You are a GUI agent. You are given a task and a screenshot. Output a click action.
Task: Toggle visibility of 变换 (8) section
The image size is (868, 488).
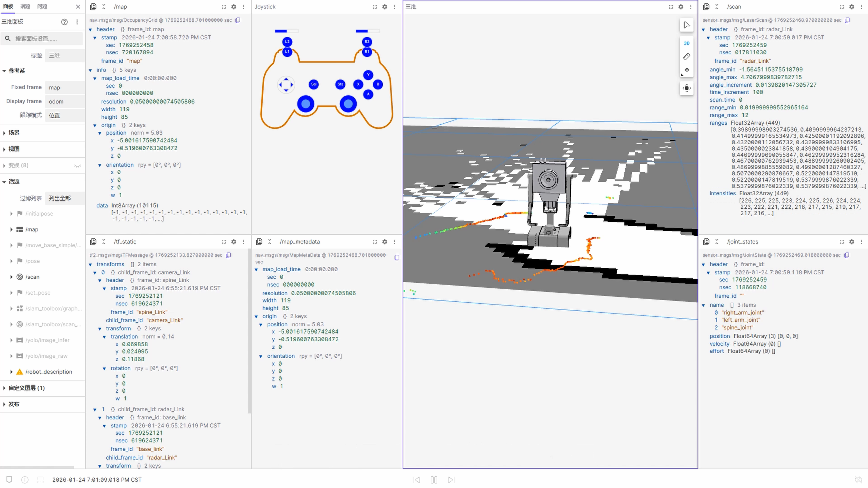78,166
